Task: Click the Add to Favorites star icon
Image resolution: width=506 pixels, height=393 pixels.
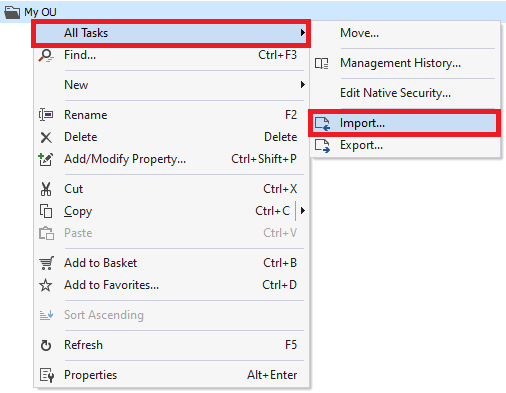Action: [46, 285]
